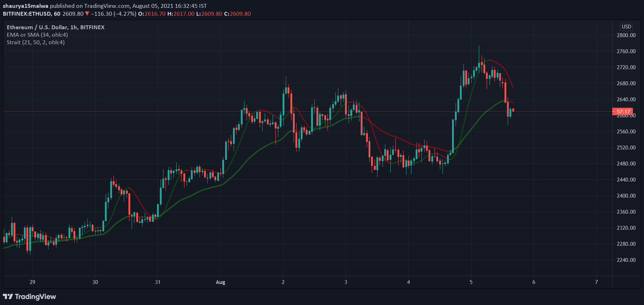The height and width of the screenshot is (305, 644).
Task: Click the USD currency label
Action: pyautogui.click(x=627, y=27)
